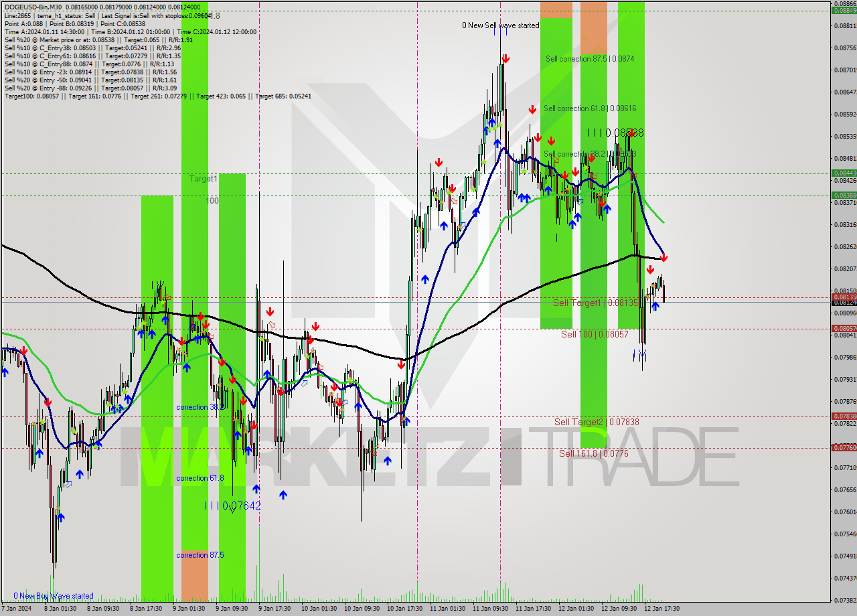Click the red 0.07838 price tag

(x=844, y=416)
